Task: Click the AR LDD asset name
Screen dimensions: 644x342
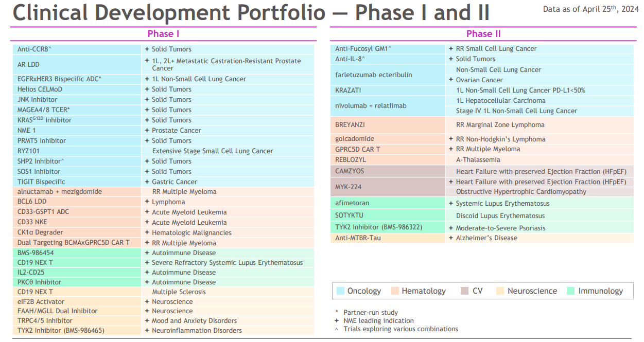Action: [28, 64]
